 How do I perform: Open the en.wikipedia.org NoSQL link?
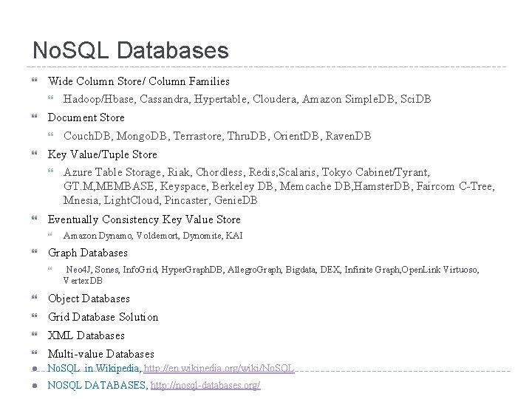click(x=219, y=368)
